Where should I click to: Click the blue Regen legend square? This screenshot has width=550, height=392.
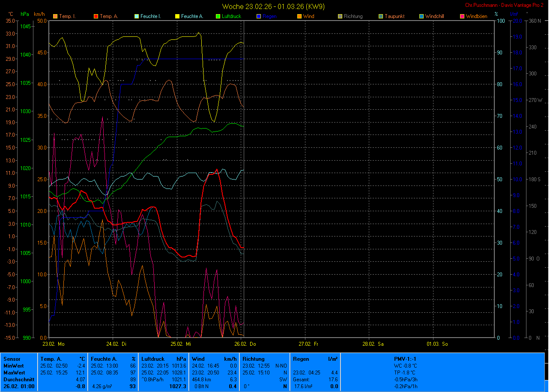259,17
